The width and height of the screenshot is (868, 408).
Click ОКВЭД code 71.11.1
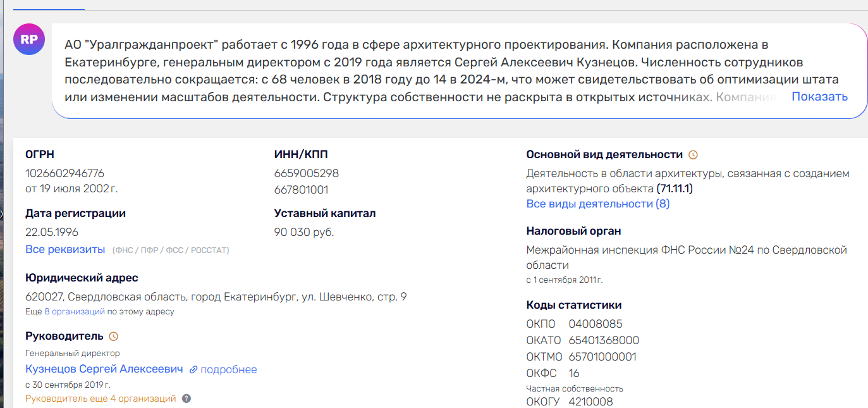(x=676, y=189)
